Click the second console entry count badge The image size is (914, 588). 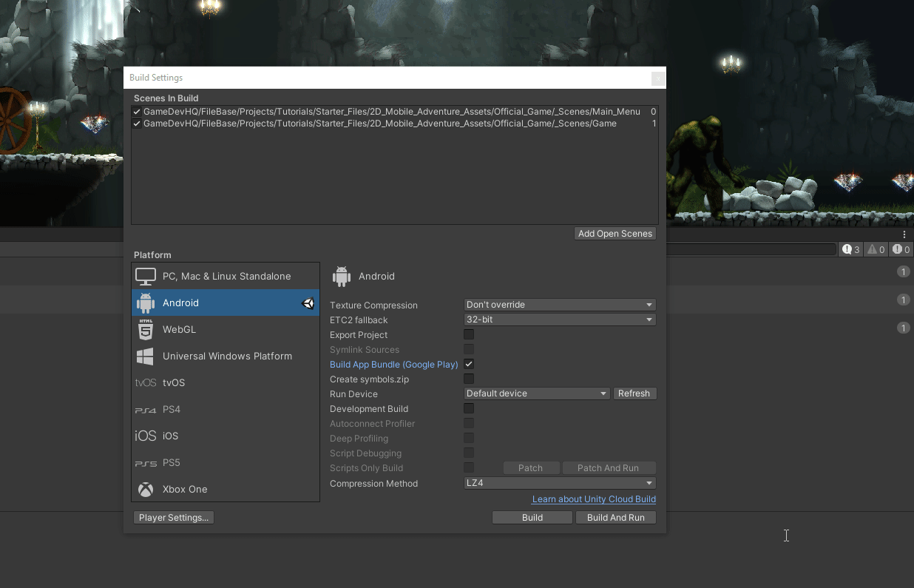coord(903,300)
